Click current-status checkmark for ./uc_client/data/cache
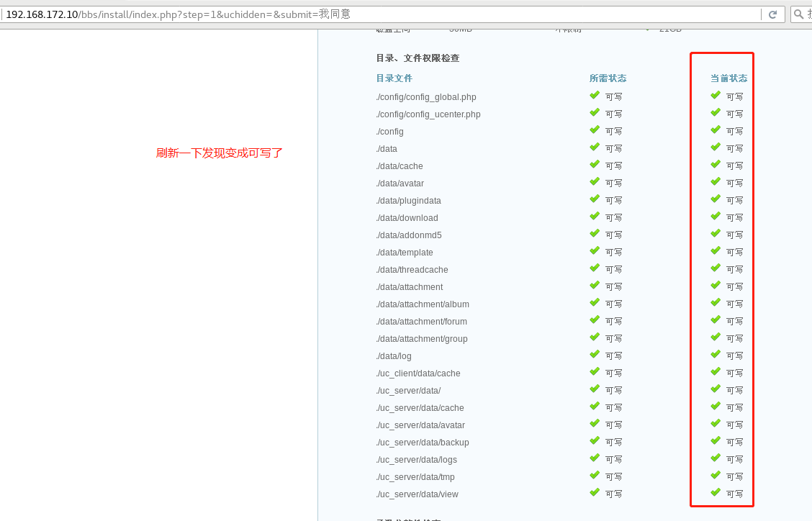This screenshot has height=521, width=812. point(716,371)
